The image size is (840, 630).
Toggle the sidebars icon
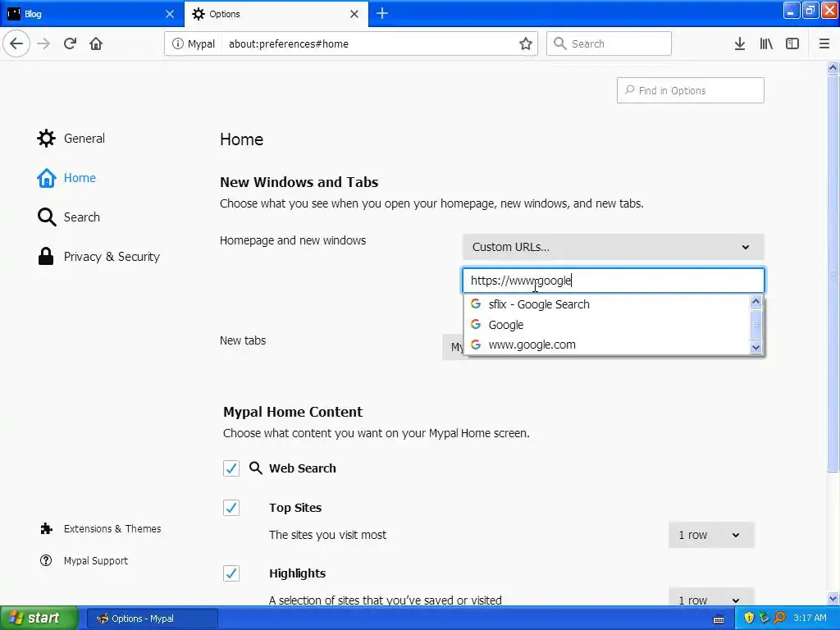[792, 44]
